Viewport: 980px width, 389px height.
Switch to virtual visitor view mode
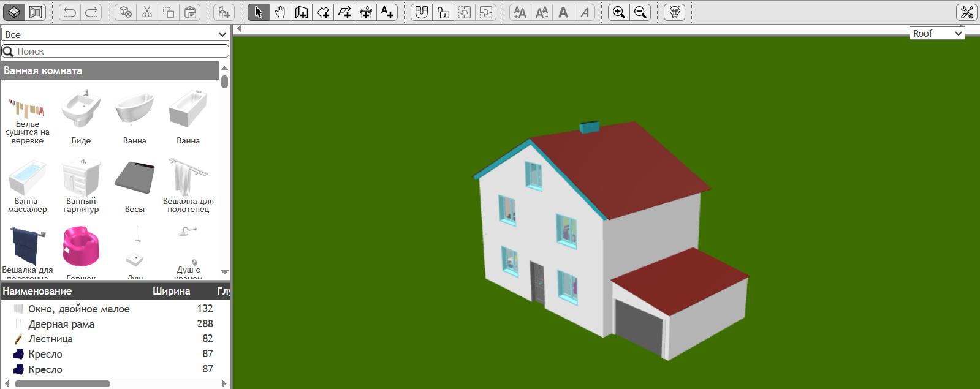click(x=36, y=12)
